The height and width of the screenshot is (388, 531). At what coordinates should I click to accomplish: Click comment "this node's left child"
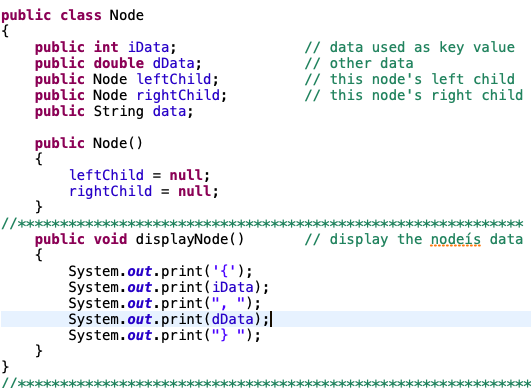pos(410,79)
